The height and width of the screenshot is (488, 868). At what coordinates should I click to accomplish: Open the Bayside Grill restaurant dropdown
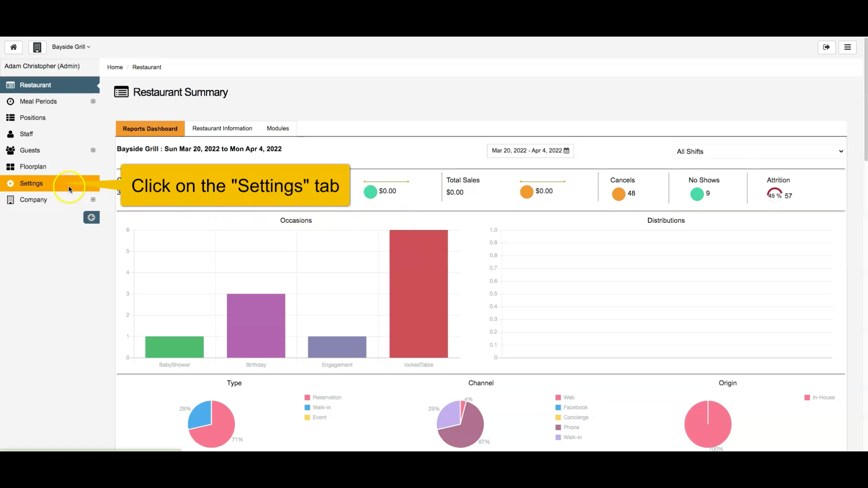[x=71, y=47]
